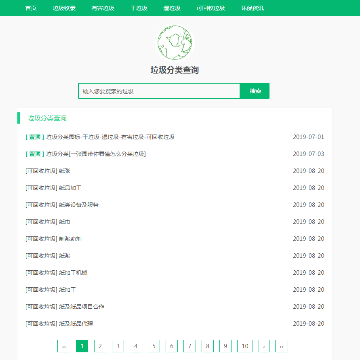Open the 可回收垃圾 nav item
360x360 pixels.
click(x=211, y=8)
